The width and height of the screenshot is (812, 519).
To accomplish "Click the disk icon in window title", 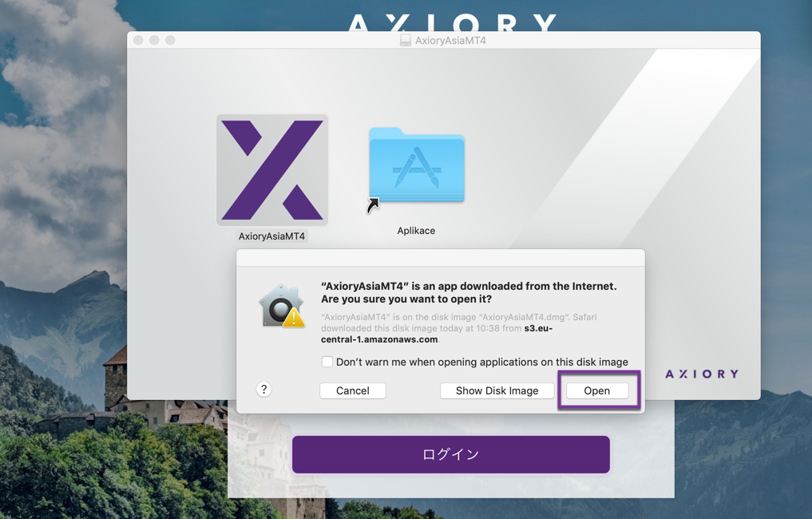I will pos(406,40).
